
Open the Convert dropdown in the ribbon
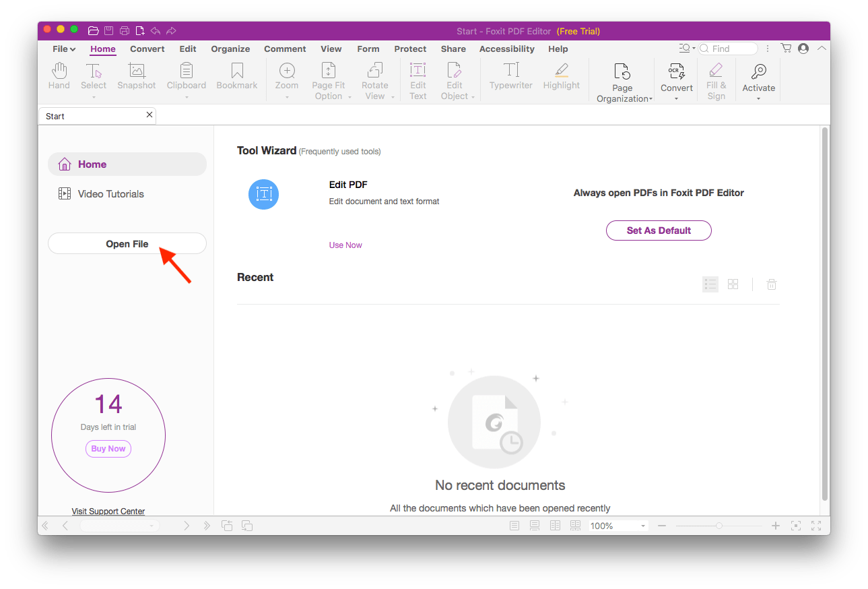click(676, 80)
